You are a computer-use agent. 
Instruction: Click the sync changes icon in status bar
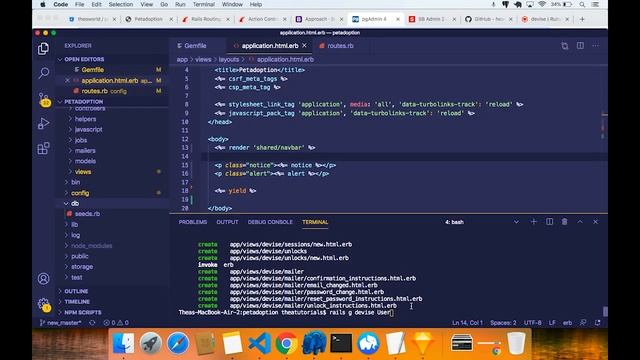(x=92, y=322)
